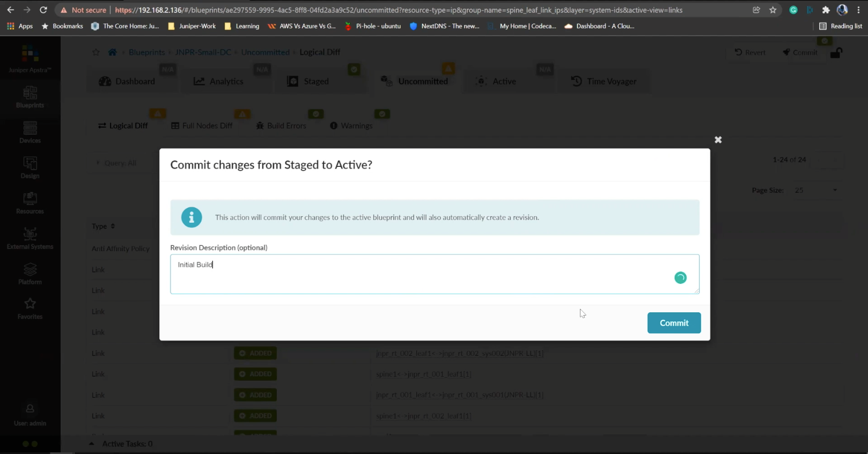Open Favorites in the sidebar
This screenshot has width=868, height=454.
30,309
